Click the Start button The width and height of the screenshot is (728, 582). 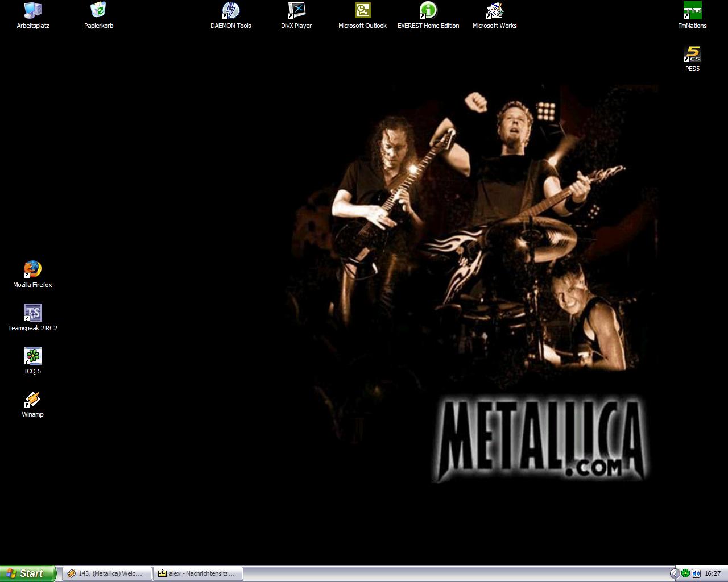[x=28, y=573]
